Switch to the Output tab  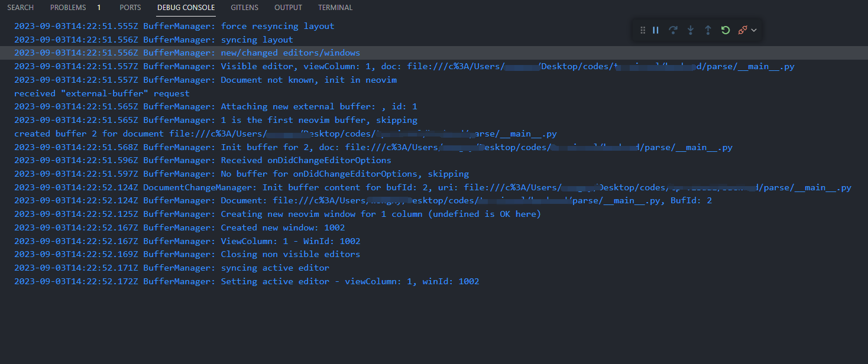pyautogui.click(x=288, y=8)
